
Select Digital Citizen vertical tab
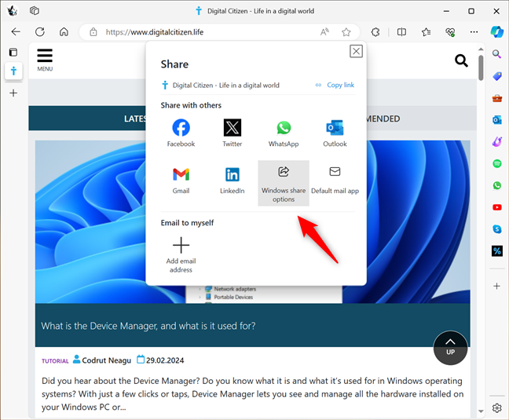pos(13,71)
